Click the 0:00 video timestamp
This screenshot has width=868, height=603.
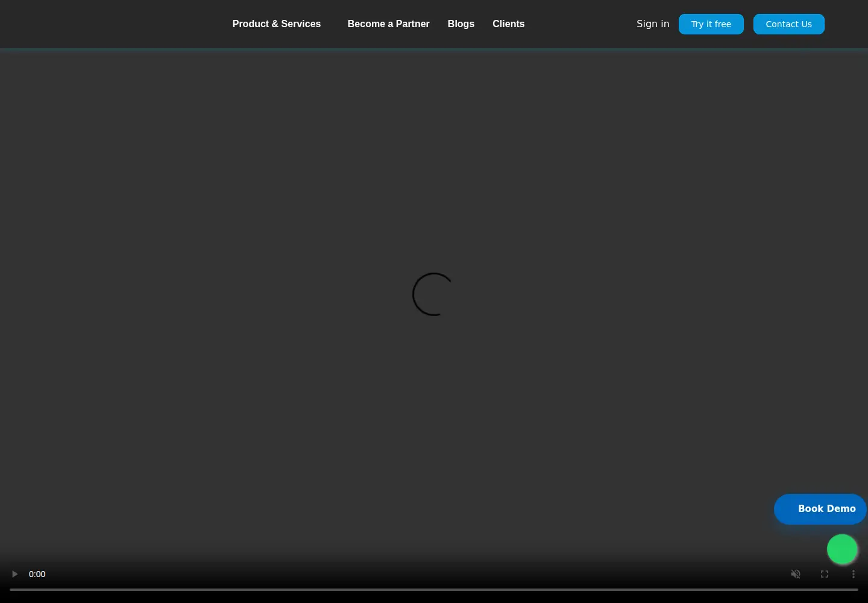tap(37, 574)
